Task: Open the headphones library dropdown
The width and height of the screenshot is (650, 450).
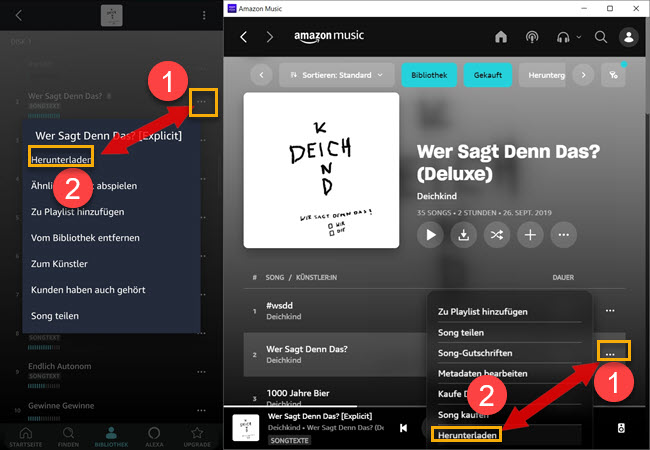Action: click(568, 37)
